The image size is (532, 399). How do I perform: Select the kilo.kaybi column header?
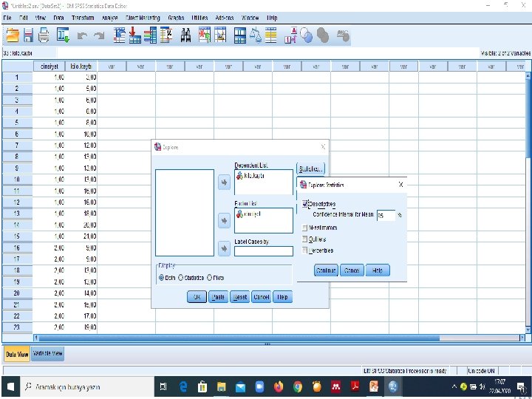(81, 66)
